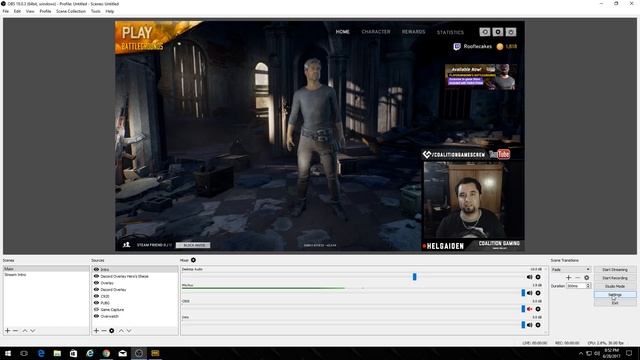Open the C920 mixer gear settings

click(x=538, y=309)
